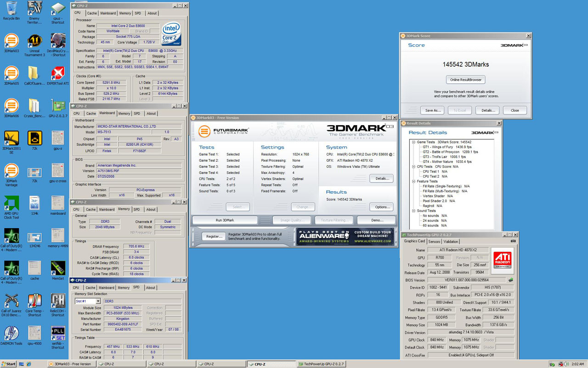Click the taskbar clock showing 2:02 AM
Screen dimensions: 588x368
pos(577,364)
